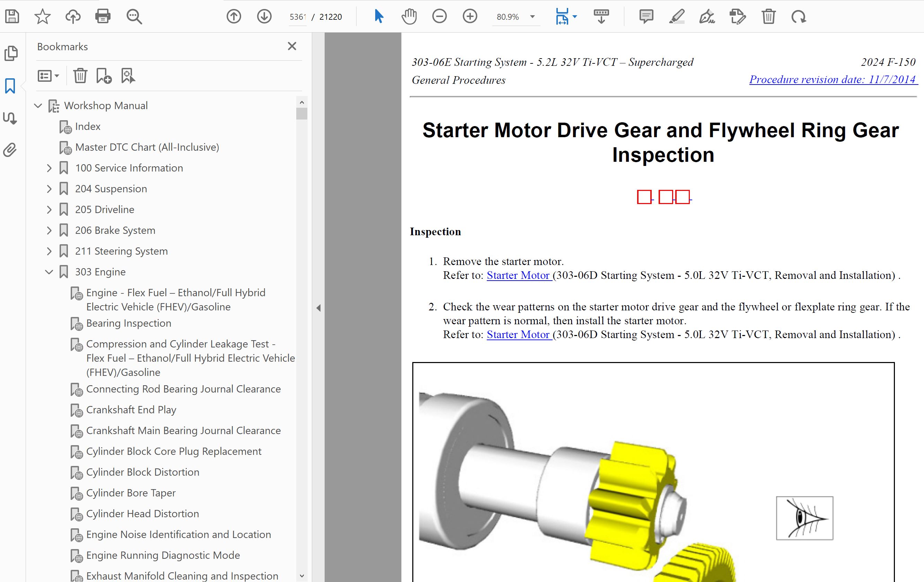Add a new bookmark icon
The image size is (924, 582).
click(x=104, y=76)
